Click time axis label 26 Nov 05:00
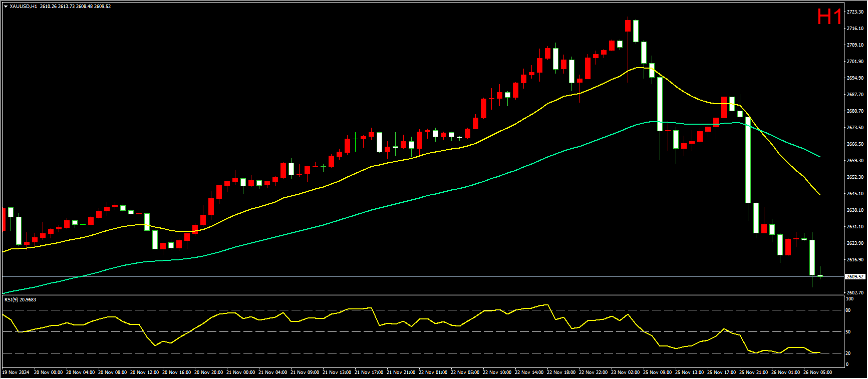Viewport: 868px width, 379px height. point(817,372)
